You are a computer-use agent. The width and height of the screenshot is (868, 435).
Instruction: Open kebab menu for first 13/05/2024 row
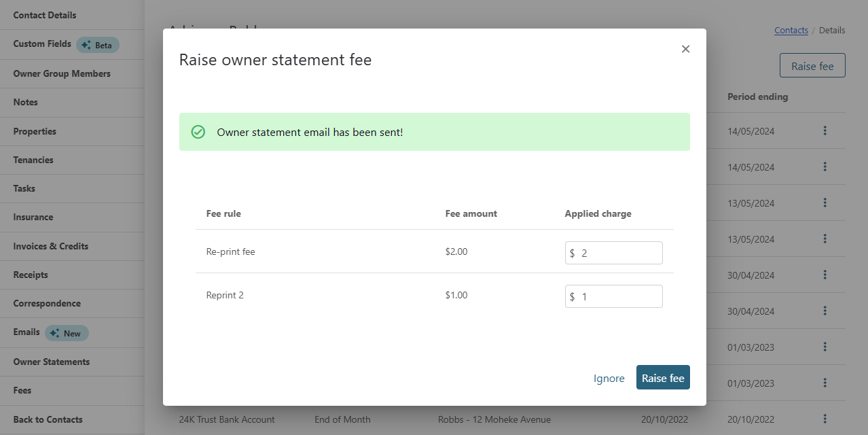(825, 203)
